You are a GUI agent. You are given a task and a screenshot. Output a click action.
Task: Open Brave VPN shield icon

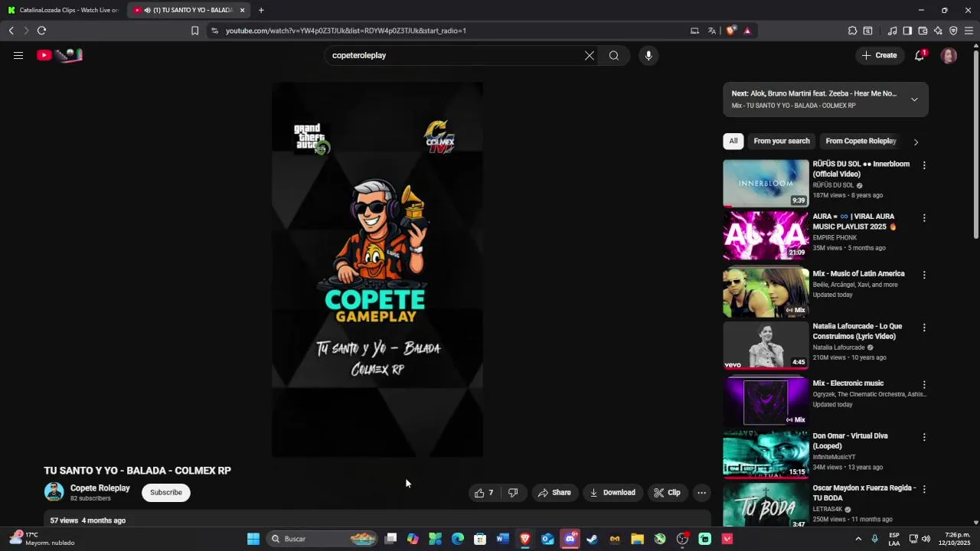pyautogui.click(x=953, y=31)
